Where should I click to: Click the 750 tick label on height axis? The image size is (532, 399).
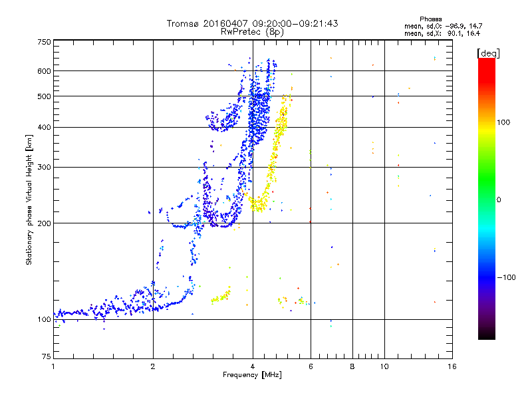tap(44, 42)
